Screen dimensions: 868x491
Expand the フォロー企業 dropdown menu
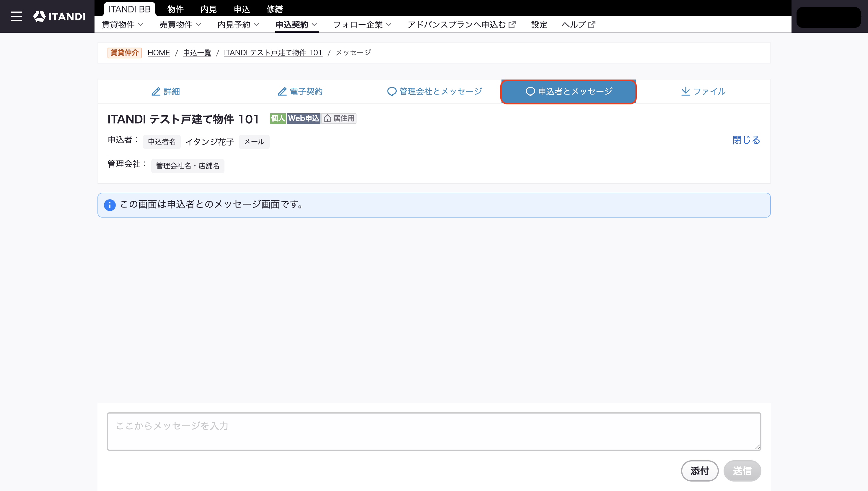pos(362,25)
